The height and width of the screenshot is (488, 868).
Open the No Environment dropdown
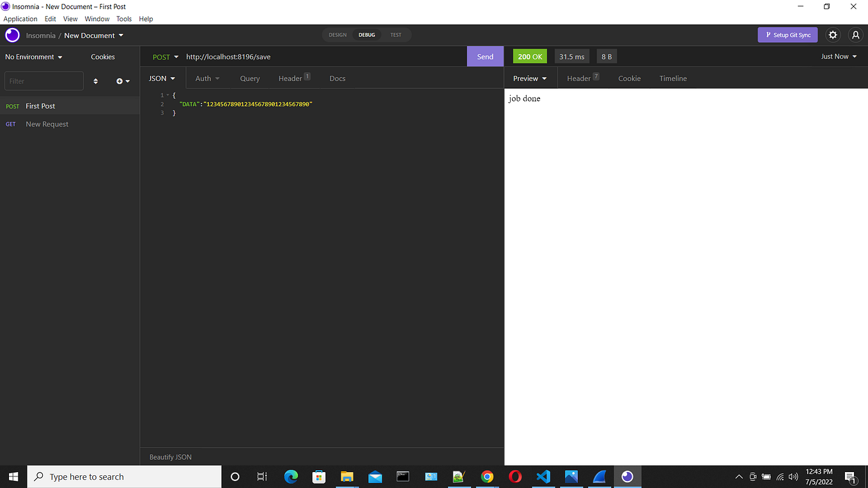[34, 57]
